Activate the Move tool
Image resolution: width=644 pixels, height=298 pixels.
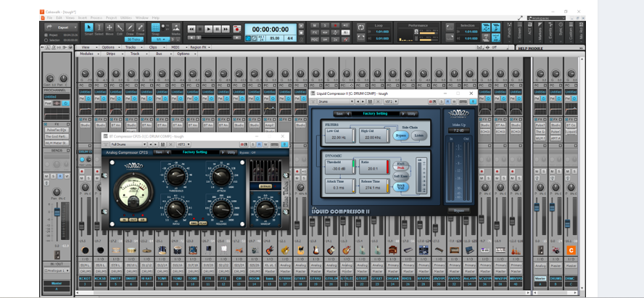tap(110, 29)
